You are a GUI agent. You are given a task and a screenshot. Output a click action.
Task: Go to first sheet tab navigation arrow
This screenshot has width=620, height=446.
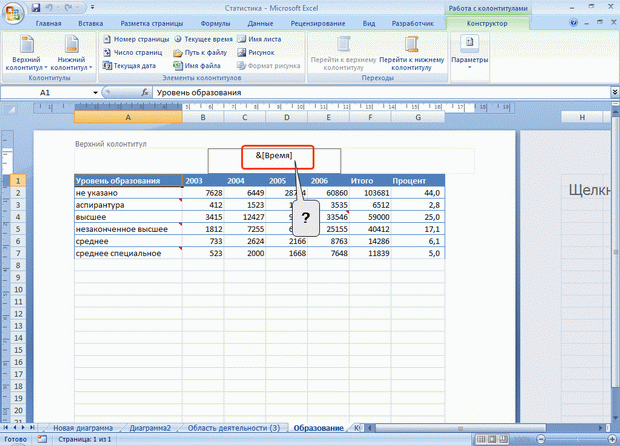6,427
